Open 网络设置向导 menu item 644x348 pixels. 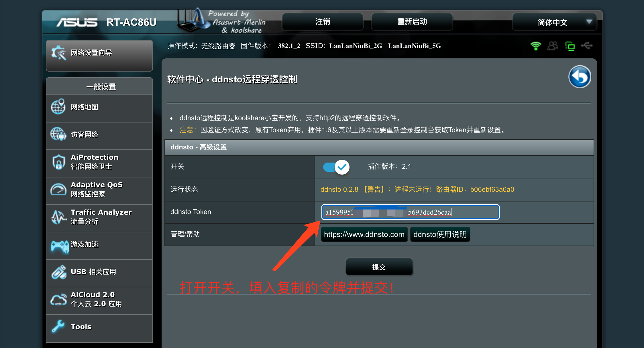coord(99,56)
